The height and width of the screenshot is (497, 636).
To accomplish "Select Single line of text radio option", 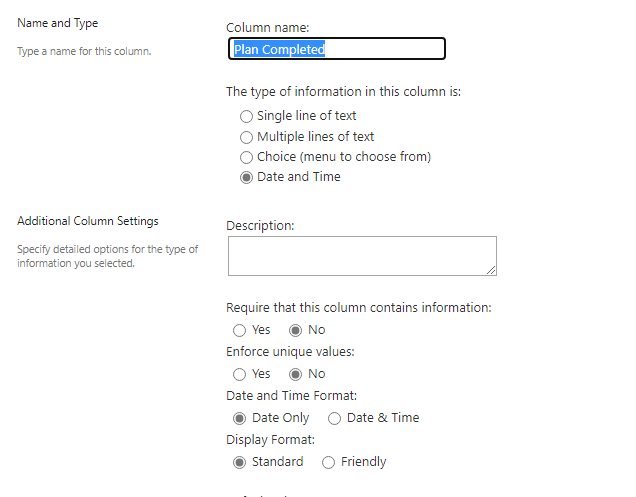I will [x=246, y=116].
